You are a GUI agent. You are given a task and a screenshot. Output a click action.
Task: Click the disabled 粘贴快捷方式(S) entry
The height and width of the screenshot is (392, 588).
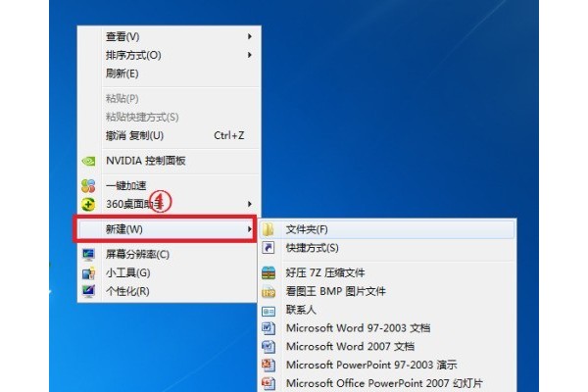(x=170, y=117)
